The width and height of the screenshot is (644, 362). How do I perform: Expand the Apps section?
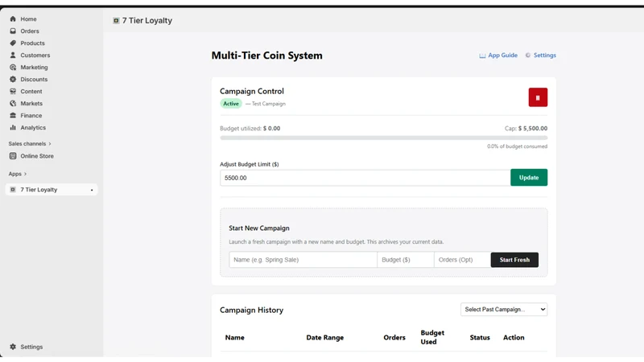coord(17,174)
